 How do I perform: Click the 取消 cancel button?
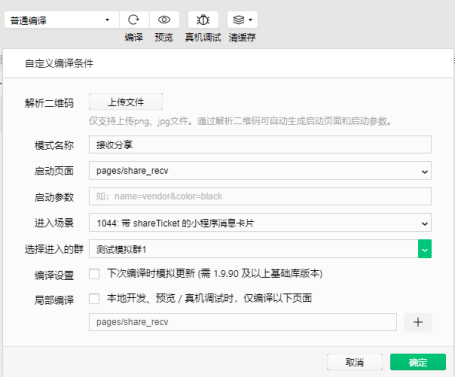coord(355,362)
